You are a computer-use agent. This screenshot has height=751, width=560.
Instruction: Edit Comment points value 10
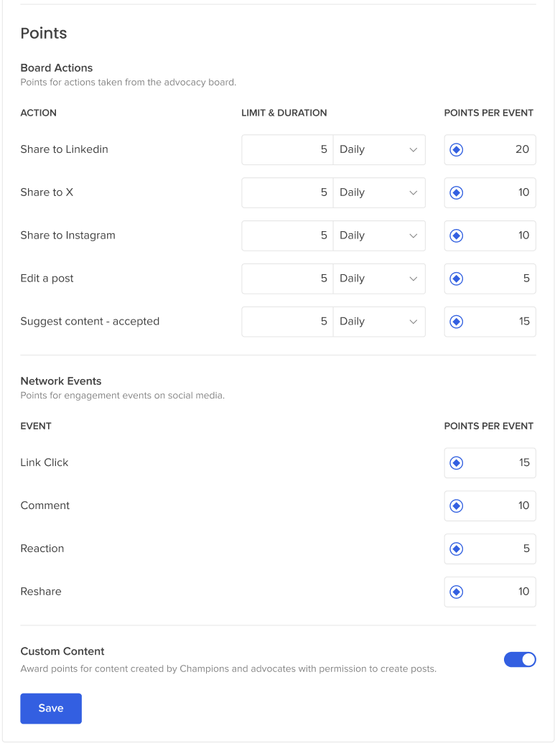[490, 505]
